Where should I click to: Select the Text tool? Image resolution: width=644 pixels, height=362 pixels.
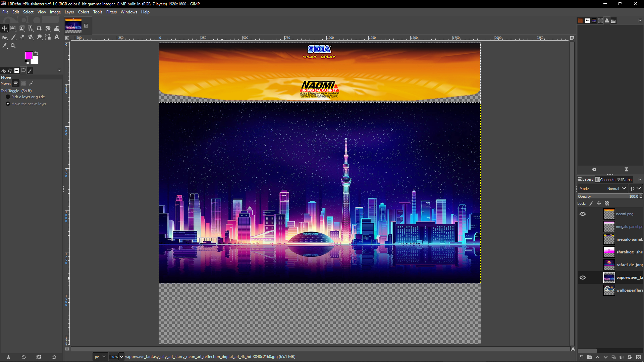coord(57,37)
